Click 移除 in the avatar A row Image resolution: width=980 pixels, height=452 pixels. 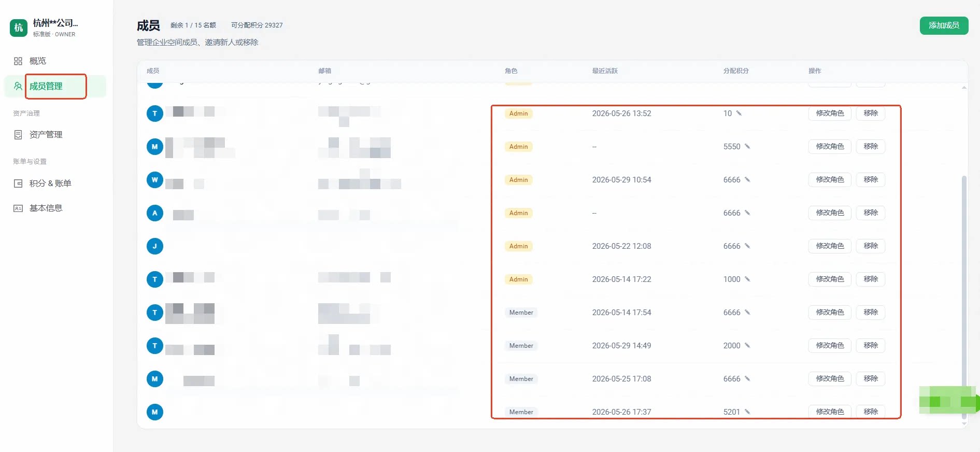click(x=871, y=213)
